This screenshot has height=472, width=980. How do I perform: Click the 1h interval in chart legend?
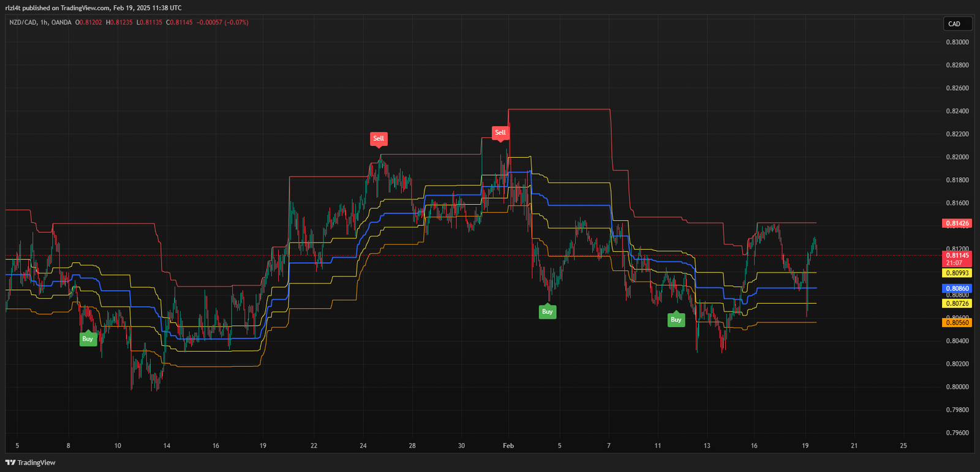click(x=44, y=22)
